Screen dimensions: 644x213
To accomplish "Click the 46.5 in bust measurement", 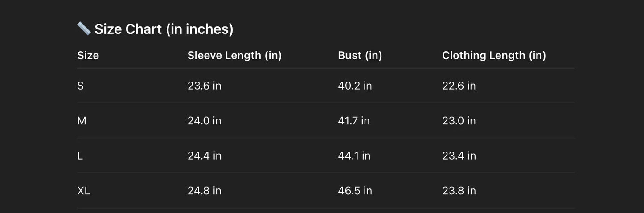I will (x=355, y=191).
